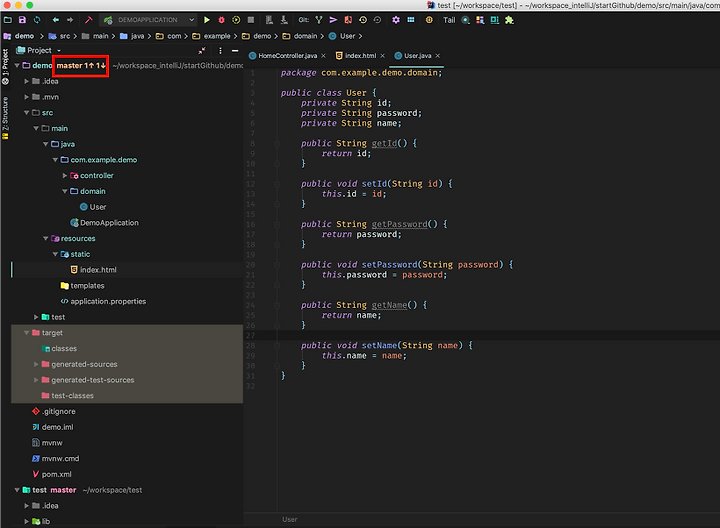Expand the .mvn folder
The image size is (720, 528).
27,97
